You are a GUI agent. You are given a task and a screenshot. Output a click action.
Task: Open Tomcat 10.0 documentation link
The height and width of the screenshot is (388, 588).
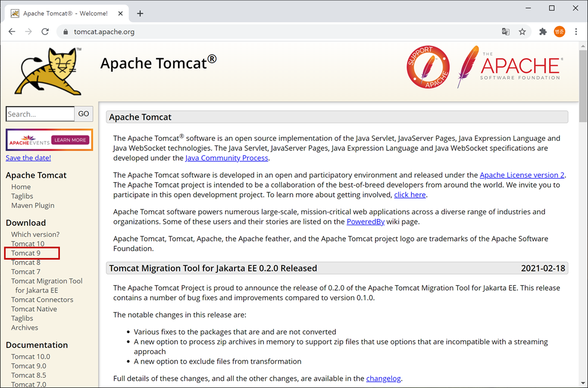pos(31,357)
